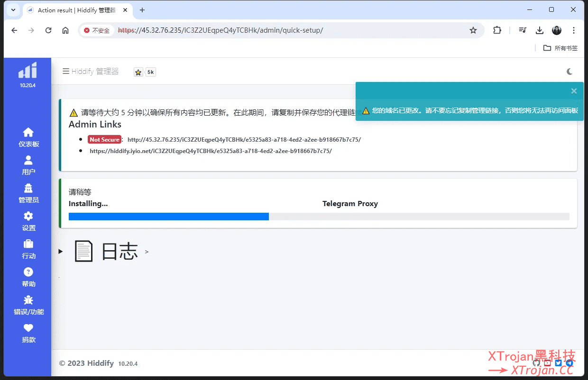The image size is (588, 380).
Task: Open a new browser tab
Action: coord(142,10)
